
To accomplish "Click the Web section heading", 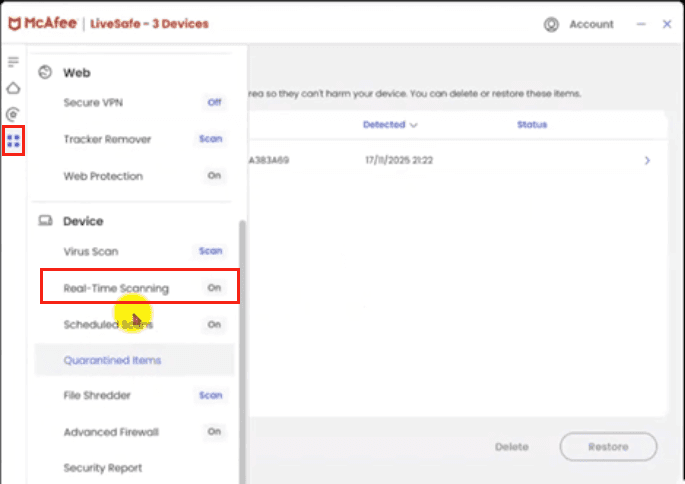I will (x=76, y=73).
